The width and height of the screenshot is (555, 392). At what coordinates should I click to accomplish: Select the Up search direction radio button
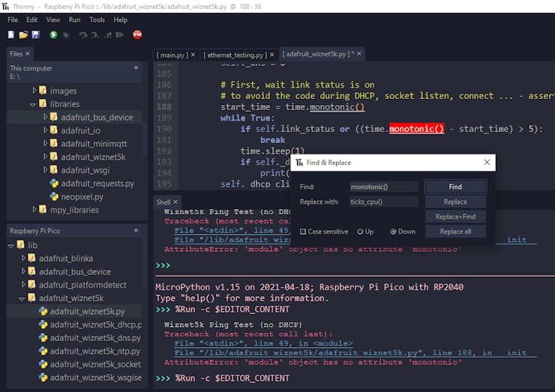pyautogui.click(x=360, y=232)
